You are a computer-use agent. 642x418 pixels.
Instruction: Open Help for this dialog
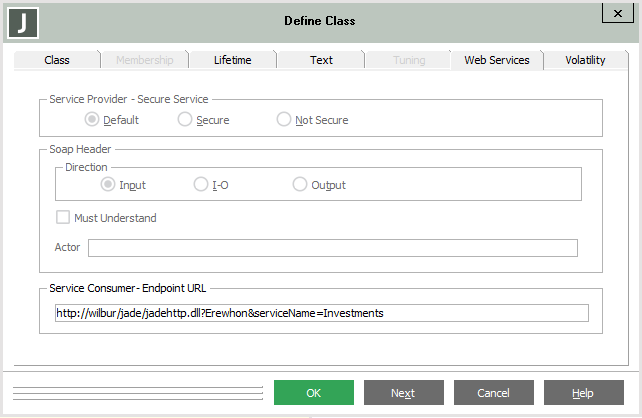click(583, 393)
